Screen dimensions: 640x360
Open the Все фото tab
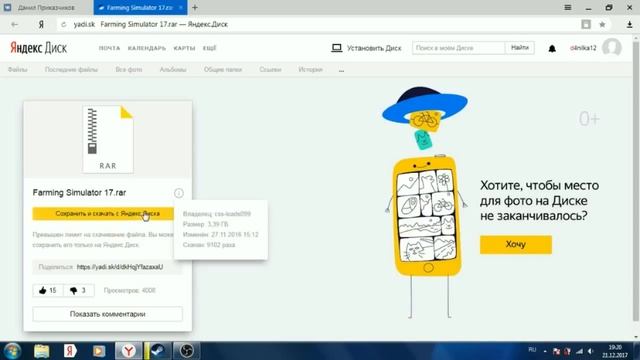[129, 70]
